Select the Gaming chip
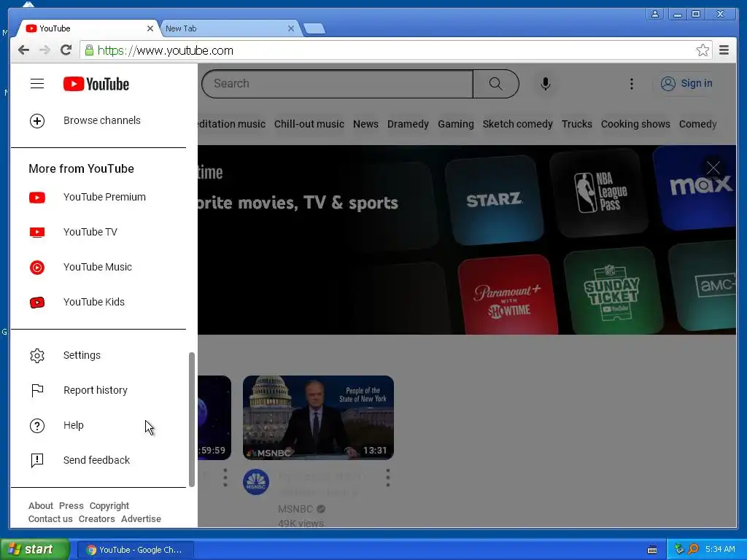 point(455,124)
